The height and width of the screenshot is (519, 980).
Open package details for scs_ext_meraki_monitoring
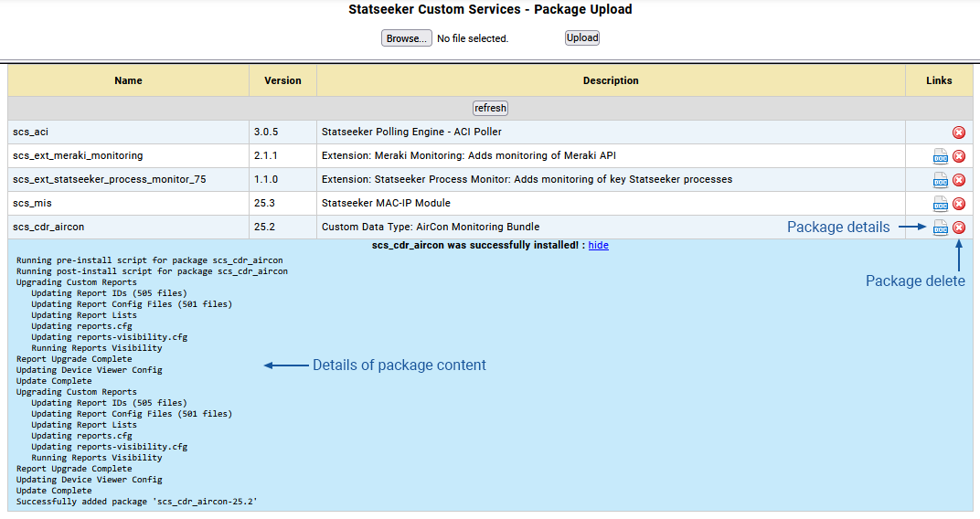click(940, 156)
